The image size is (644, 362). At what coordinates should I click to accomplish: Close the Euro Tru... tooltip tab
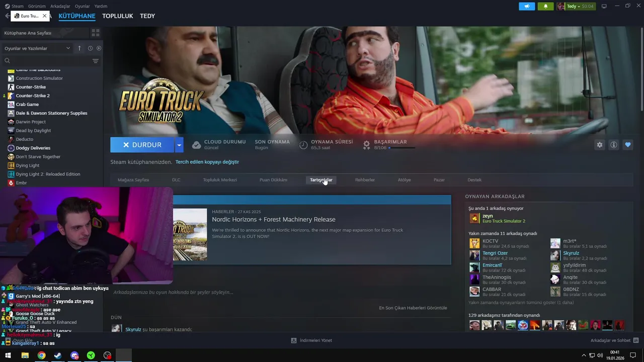point(44,16)
